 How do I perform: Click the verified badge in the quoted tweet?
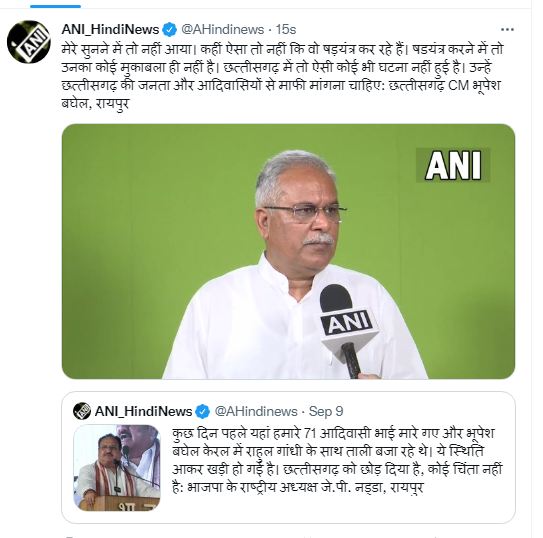tap(203, 412)
